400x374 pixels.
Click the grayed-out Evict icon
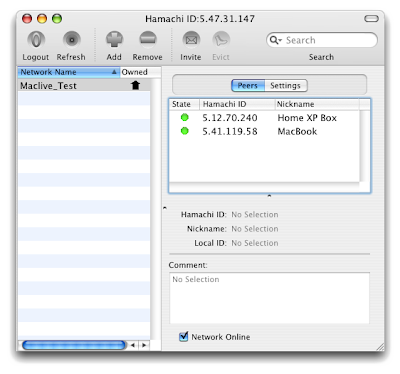point(221,40)
